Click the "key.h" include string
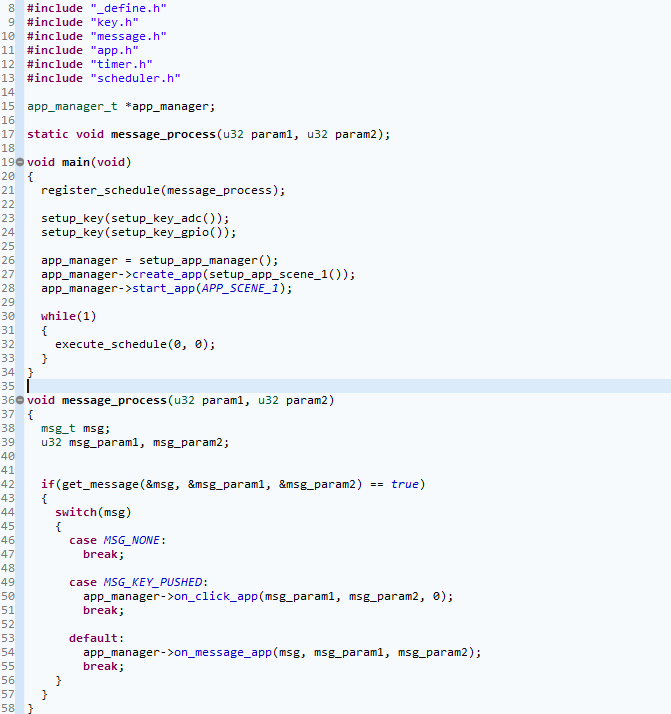 (x=114, y=22)
